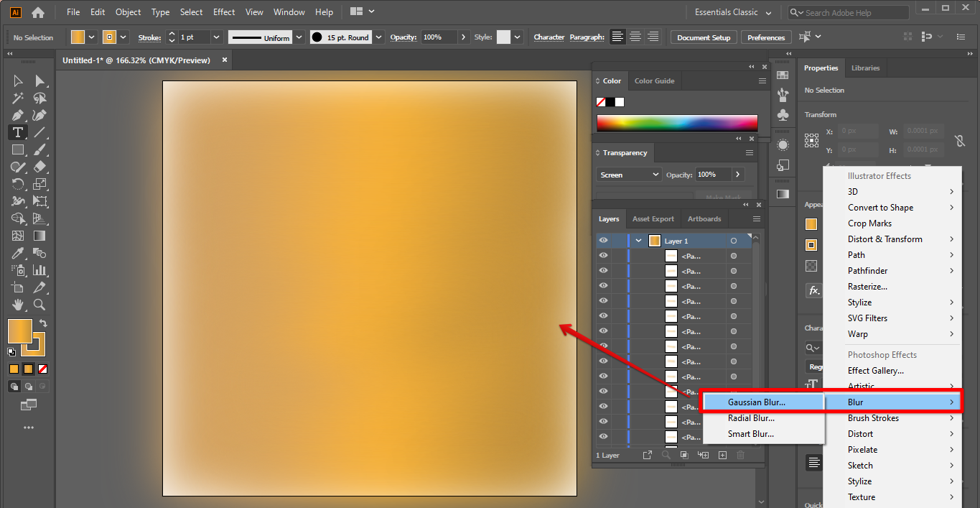Select the Direct Selection tool
The image size is (980, 508).
(x=40, y=80)
